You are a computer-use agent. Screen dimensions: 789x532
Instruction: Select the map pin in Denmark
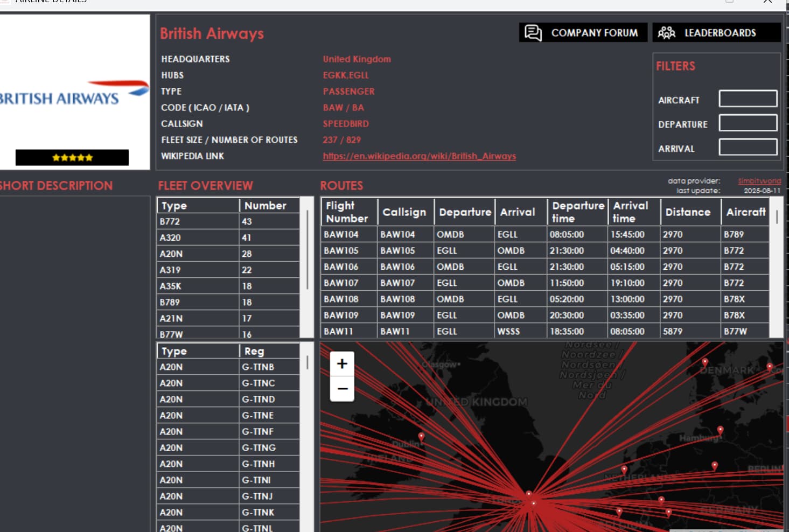704,362
